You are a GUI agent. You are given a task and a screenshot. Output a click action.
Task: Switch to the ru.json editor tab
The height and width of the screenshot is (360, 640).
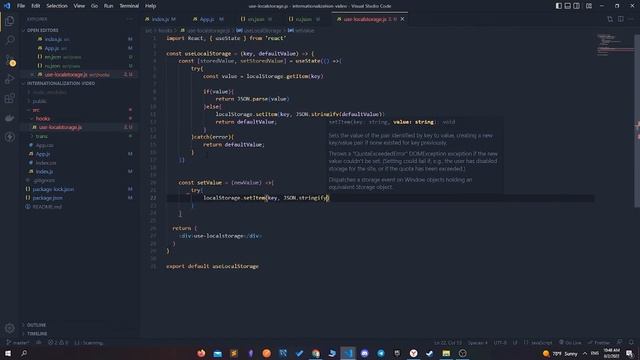click(x=304, y=19)
